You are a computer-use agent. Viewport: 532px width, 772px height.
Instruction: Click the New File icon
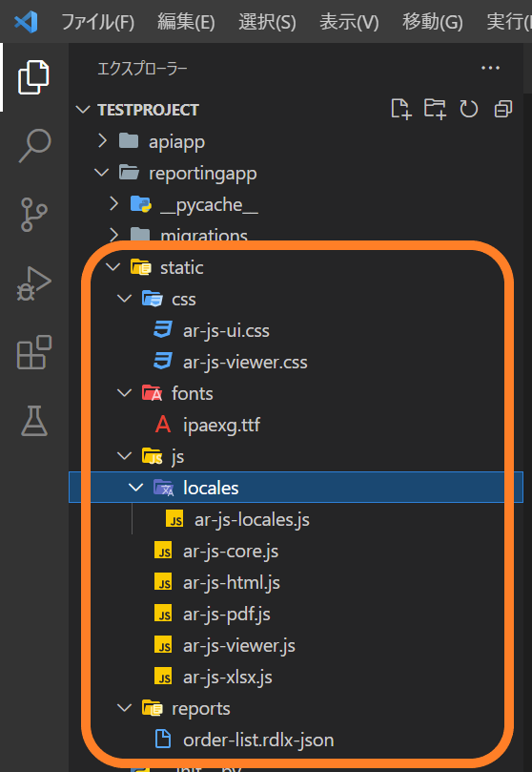click(400, 109)
